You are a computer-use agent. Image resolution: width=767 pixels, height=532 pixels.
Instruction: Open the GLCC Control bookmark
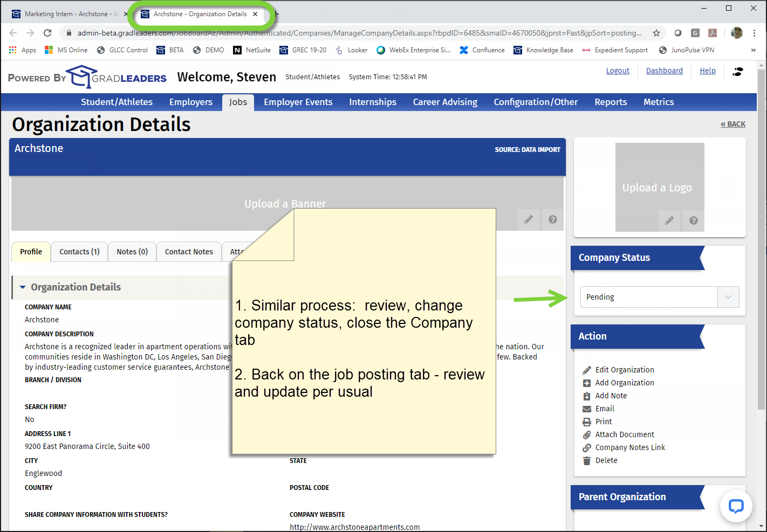pos(122,50)
